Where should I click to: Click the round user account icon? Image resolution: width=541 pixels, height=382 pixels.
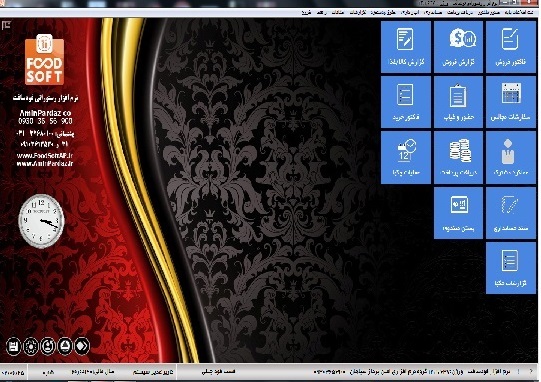pyautogui.click(x=48, y=346)
